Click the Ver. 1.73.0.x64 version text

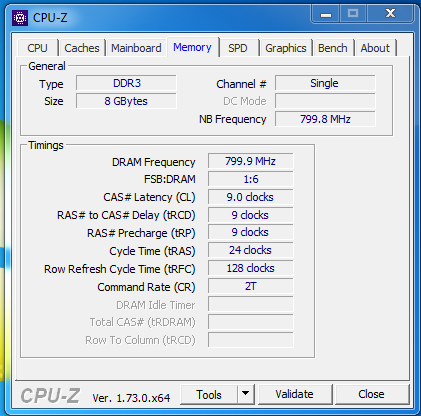[x=131, y=398]
